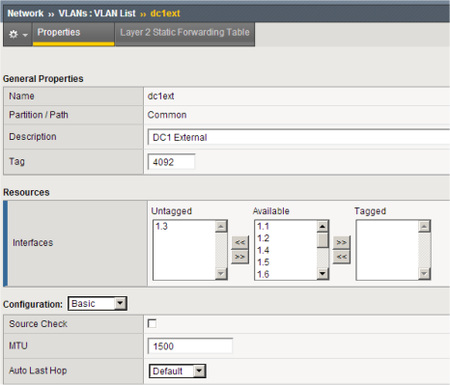Click the Network breadcrumb link
Image resolution: width=450 pixels, height=385 pixels.
click(25, 13)
